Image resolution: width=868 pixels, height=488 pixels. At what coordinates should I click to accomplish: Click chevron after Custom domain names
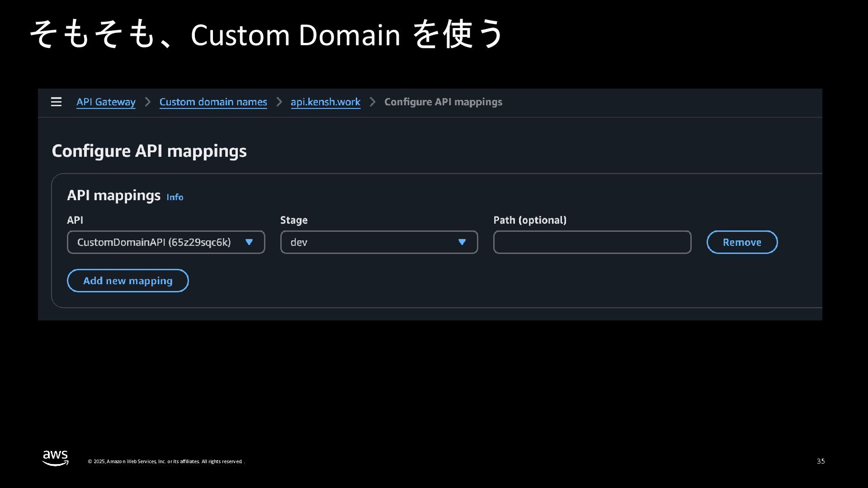(279, 102)
